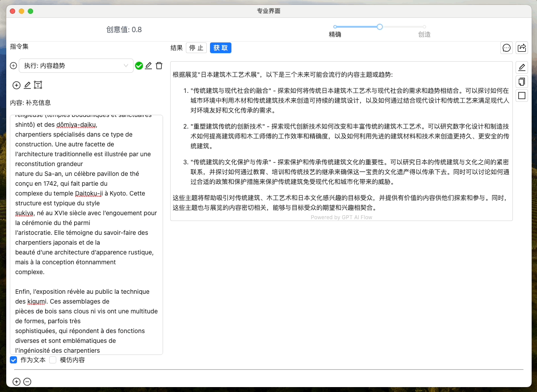The image size is (537, 392).
Task: Share the result with share icon
Action: 522,48
